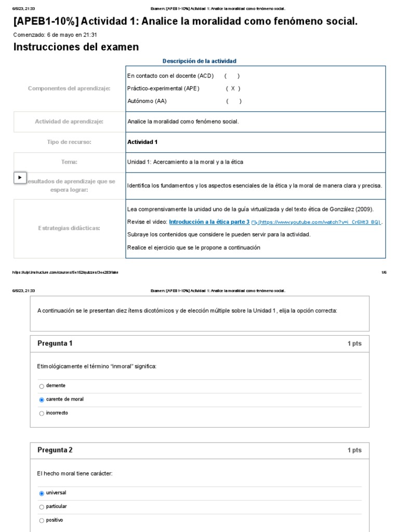Pick the 'positivo' radio option
This screenshot has width=399, height=532.
42,521
